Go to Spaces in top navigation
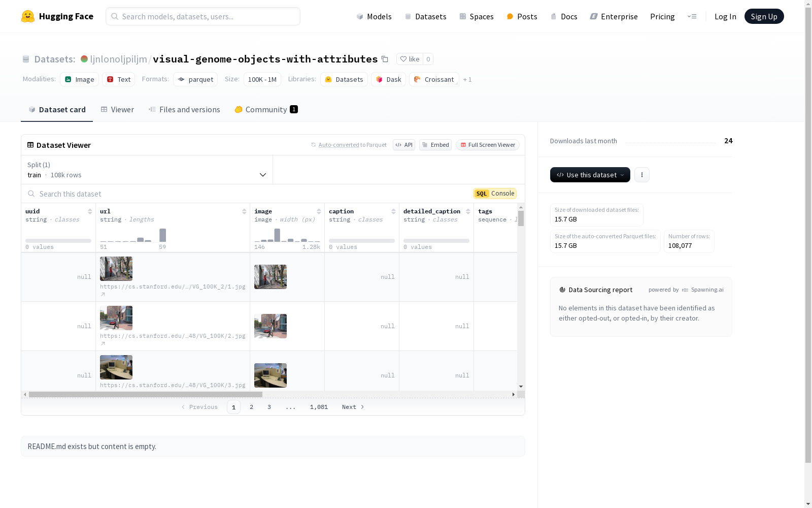Image resolution: width=812 pixels, height=508 pixels. pyautogui.click(x=477, y=16)
